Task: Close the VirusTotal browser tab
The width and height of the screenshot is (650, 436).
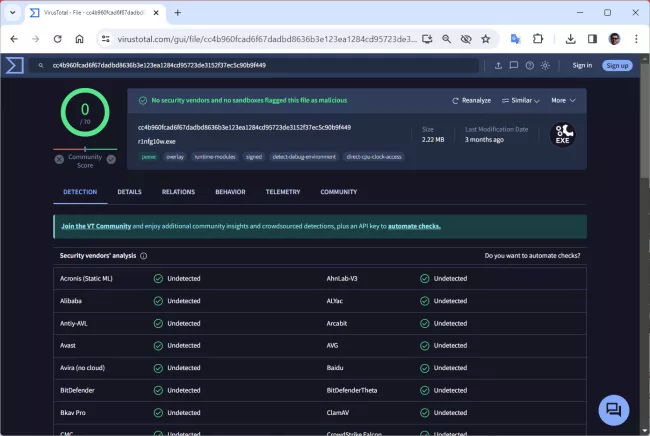Action: (156, 13)
